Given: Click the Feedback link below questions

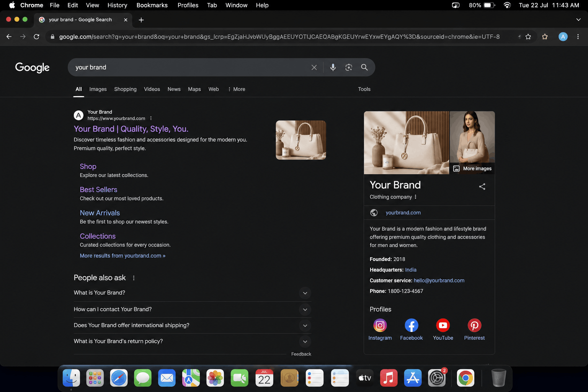Looking at the screenshot, I should [301, 354].
